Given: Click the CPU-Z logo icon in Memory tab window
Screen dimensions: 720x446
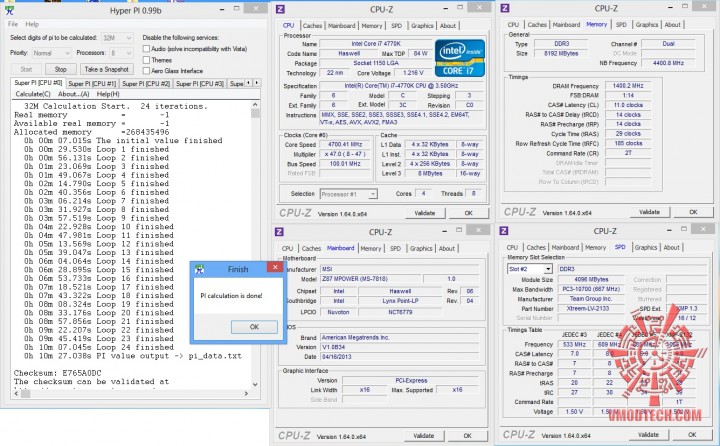Looking at the screenshot, I should click(x=505, y=8).
